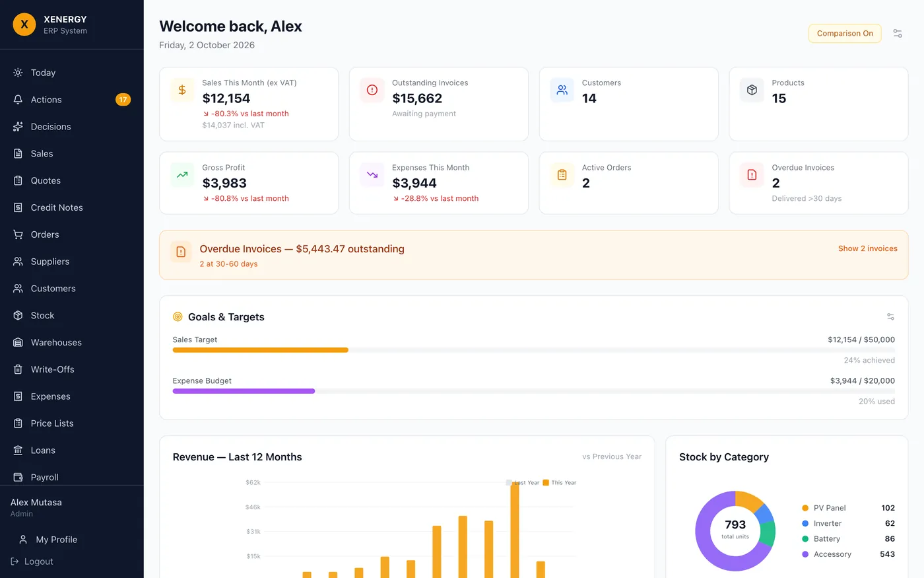Go to Decisions in the sidebar
Viewport: 924px width, 578px height.
pyautogui.click(x=72, y=127)
